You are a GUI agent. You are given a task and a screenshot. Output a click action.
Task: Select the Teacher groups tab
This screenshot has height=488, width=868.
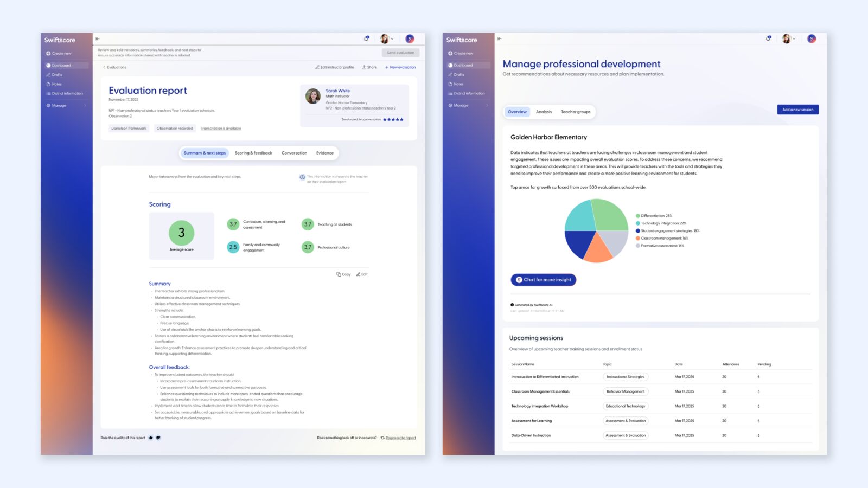pos(576,112)
